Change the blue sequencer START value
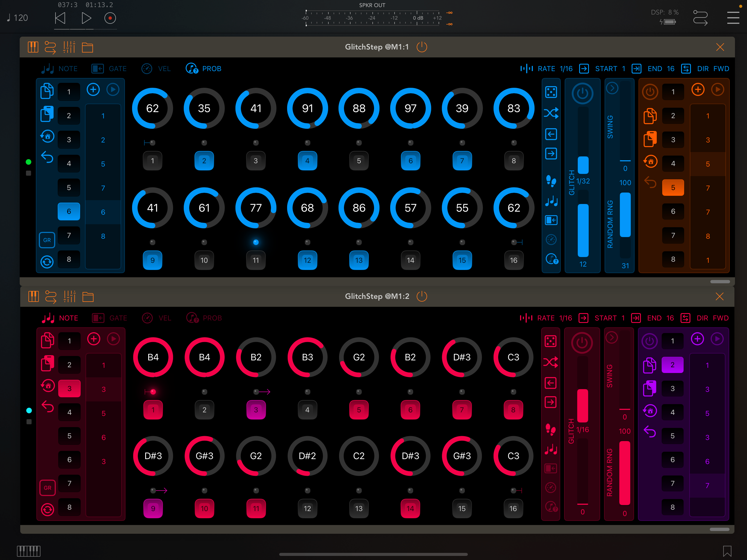This screenshot has height=560, width=747. click(602, 69)
